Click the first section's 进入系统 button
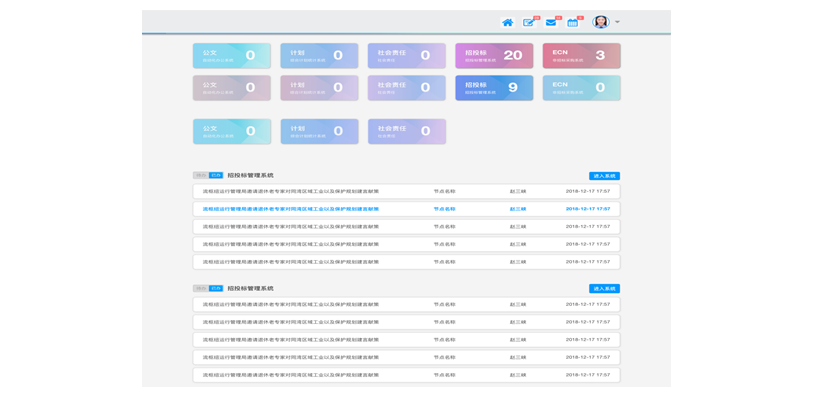Screen dimensions: 814x398 click(604, 176)
